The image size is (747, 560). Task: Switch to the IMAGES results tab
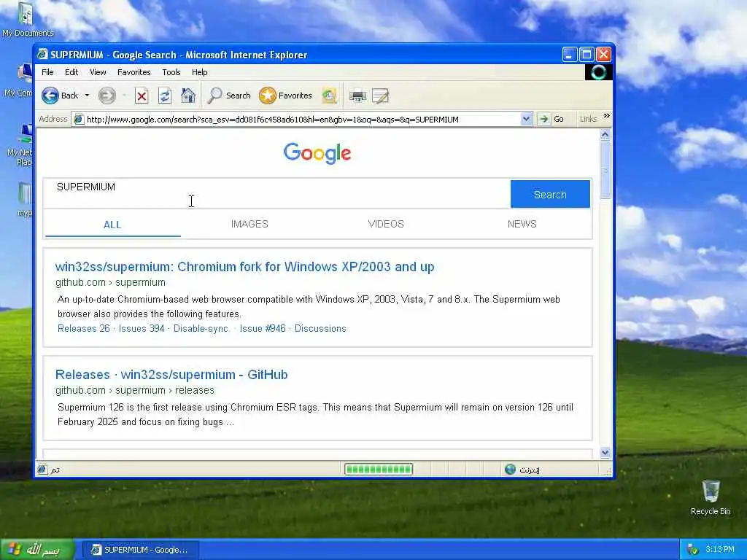coord(249,225)
